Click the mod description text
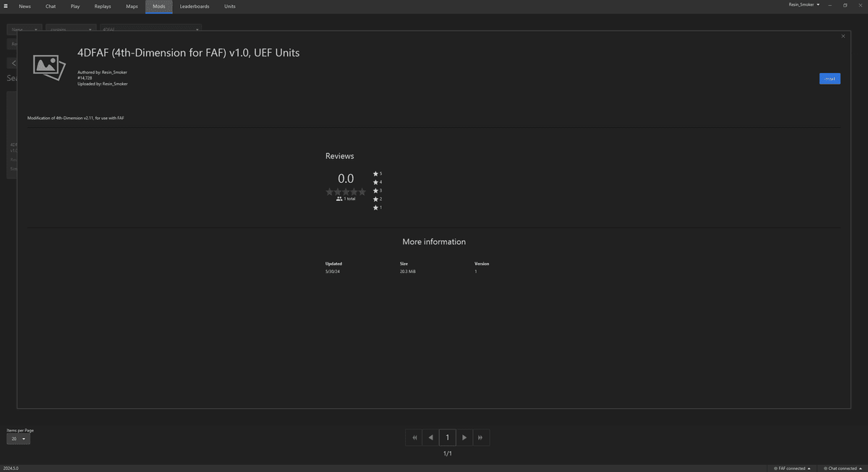 coord(75,118)
